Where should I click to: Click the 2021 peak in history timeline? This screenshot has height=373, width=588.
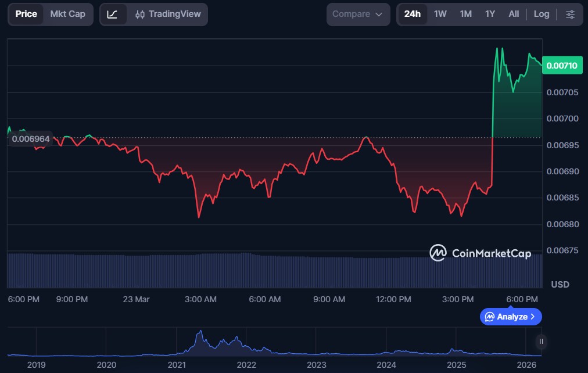200,334
